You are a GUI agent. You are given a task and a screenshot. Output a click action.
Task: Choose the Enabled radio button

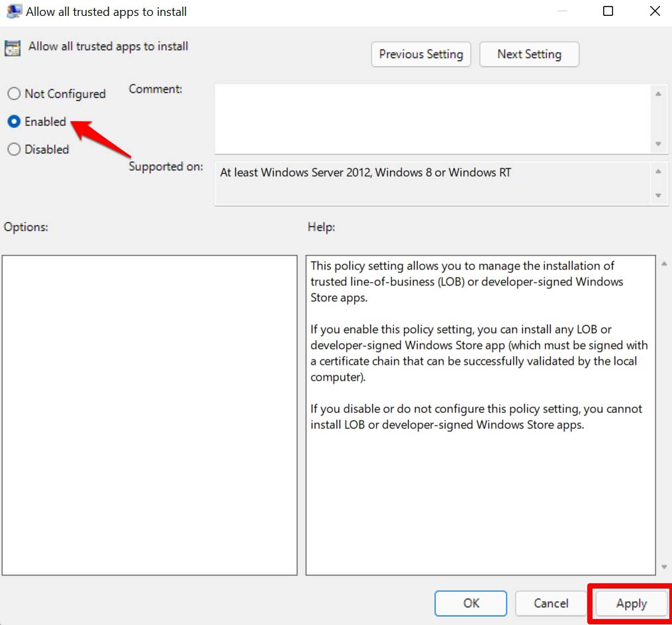point(14,122)
